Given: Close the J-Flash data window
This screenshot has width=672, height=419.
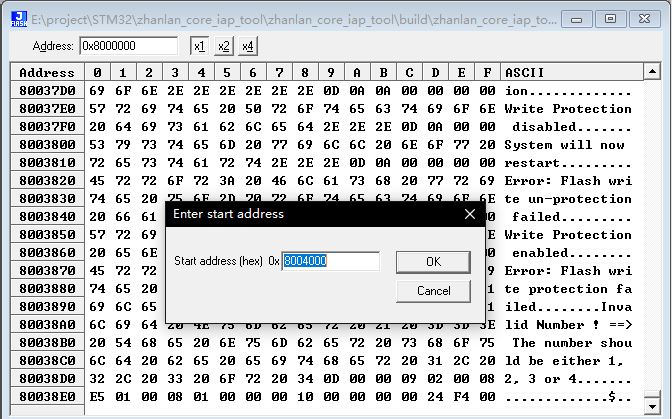Looking at the screenshot, I should coord(644,19).
